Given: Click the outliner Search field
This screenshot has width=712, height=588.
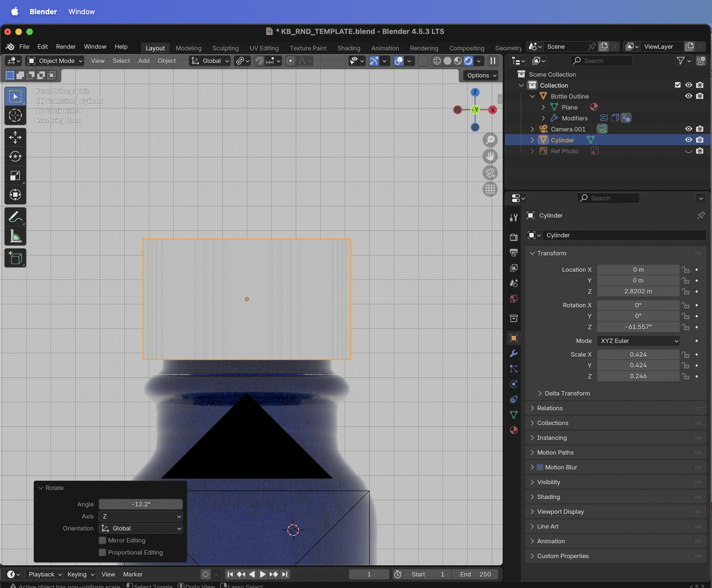Looking at the screenshot, I should pos(602,61).
